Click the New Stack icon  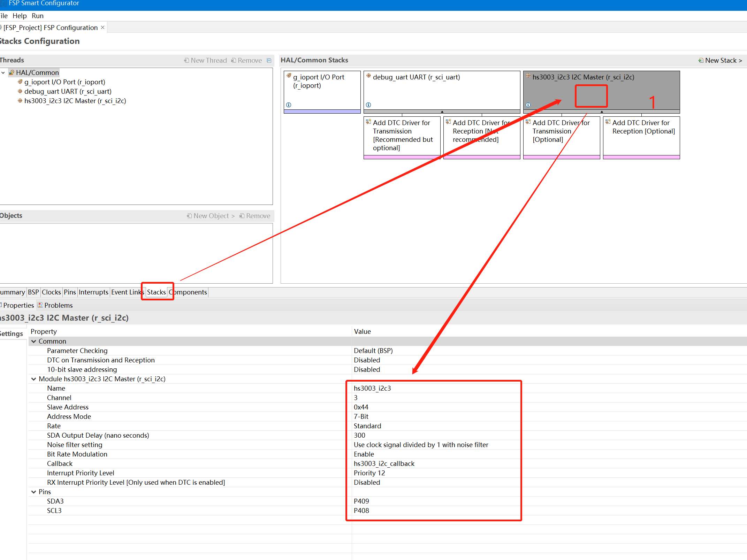click(x=701, y=60)
